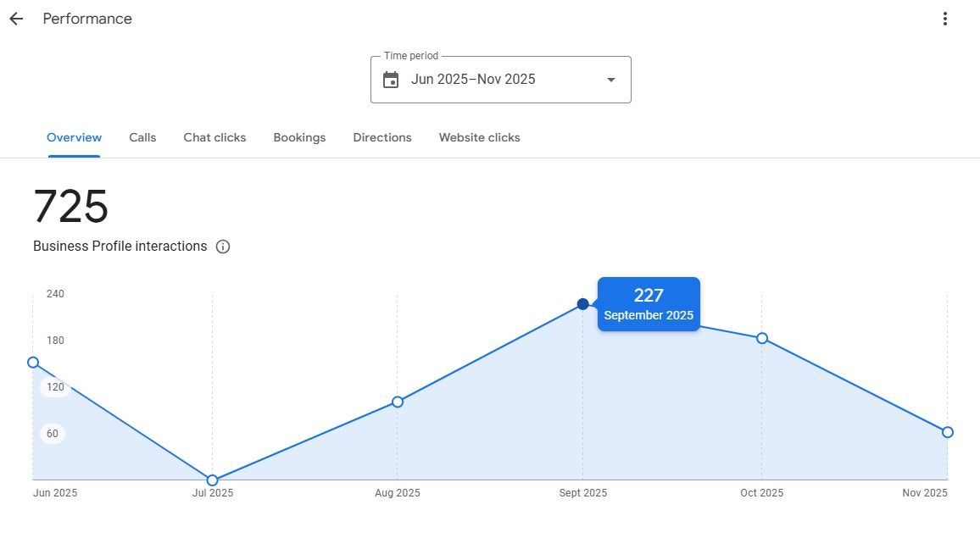The height and width of the screenshot is (549, 980).
Task: Select the Bookings tab
Action: [299, 137]
